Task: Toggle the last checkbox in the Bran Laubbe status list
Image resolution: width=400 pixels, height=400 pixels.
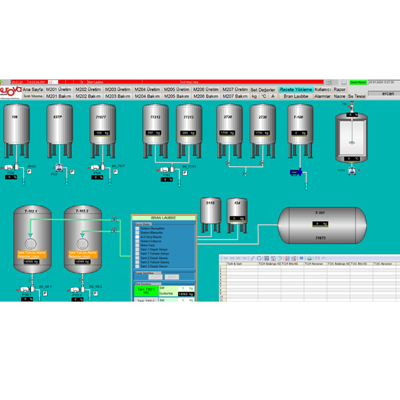Action: click(x=137, y=266)
